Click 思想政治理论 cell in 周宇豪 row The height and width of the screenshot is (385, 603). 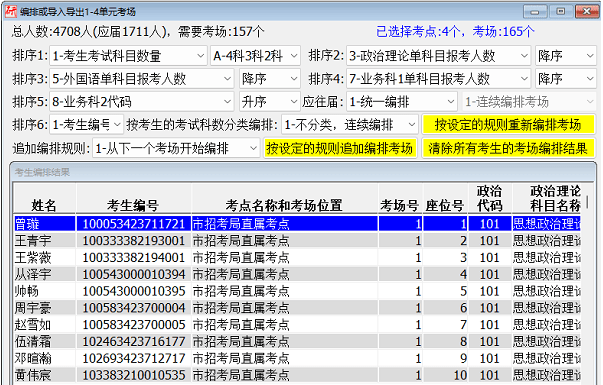546,308
